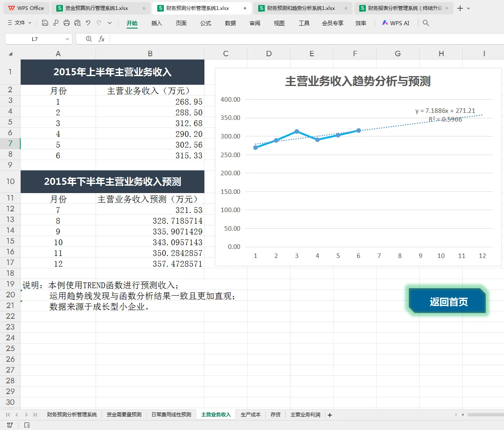Click the print icon

(67, 23)
